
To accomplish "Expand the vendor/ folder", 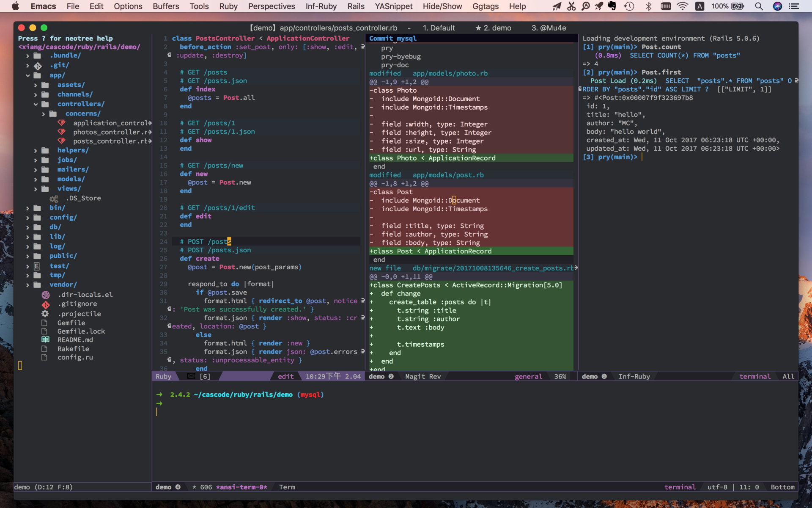I will click(27, 285).
